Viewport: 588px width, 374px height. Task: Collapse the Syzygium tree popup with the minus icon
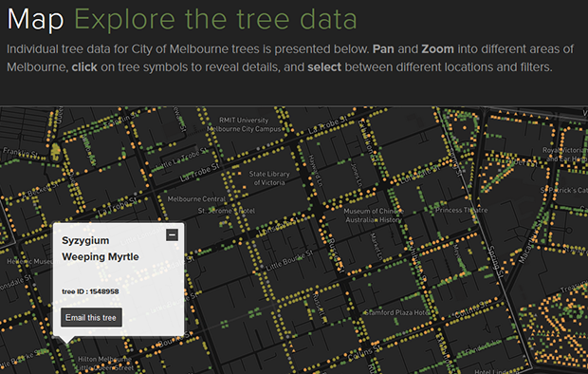point(172,235)
